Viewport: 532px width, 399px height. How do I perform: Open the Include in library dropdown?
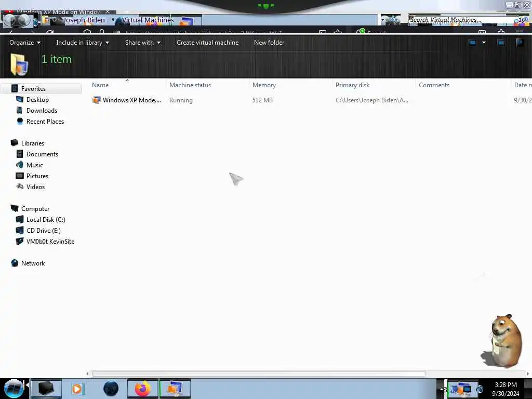(x=83, y=43)
